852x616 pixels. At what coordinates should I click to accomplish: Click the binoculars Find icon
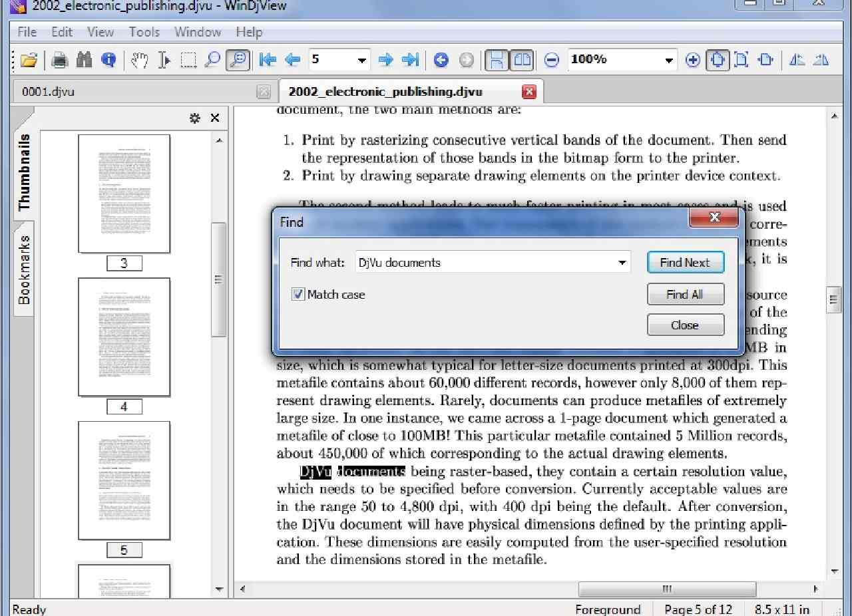[x=84, y=60]
